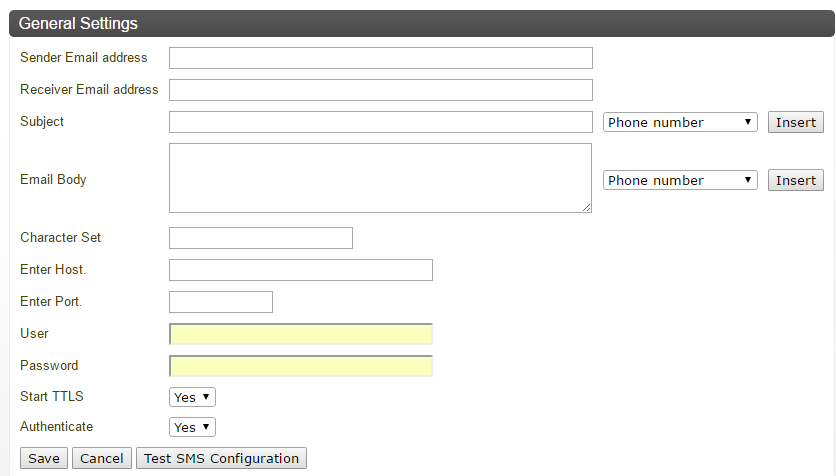Screen dimensions: 836x476
Task: Open the Start TTLS dropdown
Action: point(192,397)
